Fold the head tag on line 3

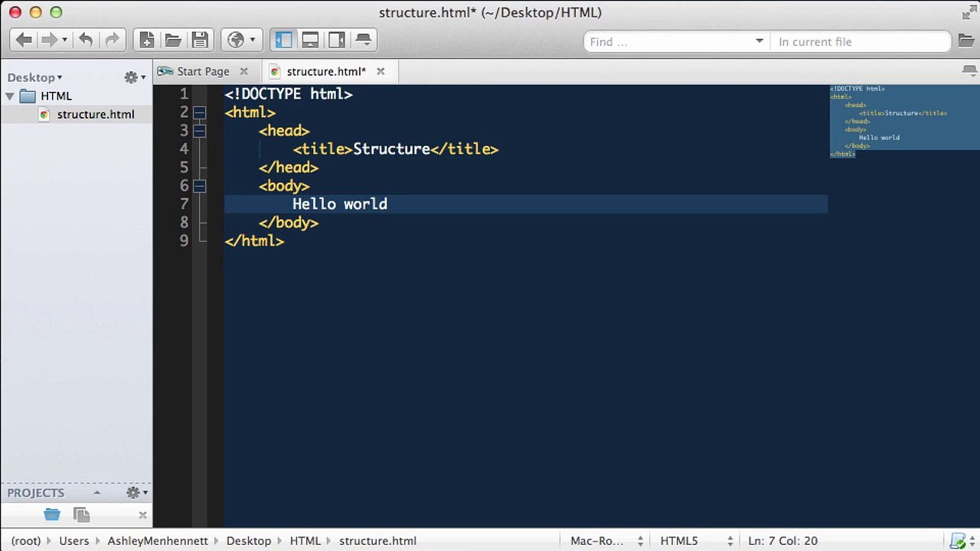(199, 131)
